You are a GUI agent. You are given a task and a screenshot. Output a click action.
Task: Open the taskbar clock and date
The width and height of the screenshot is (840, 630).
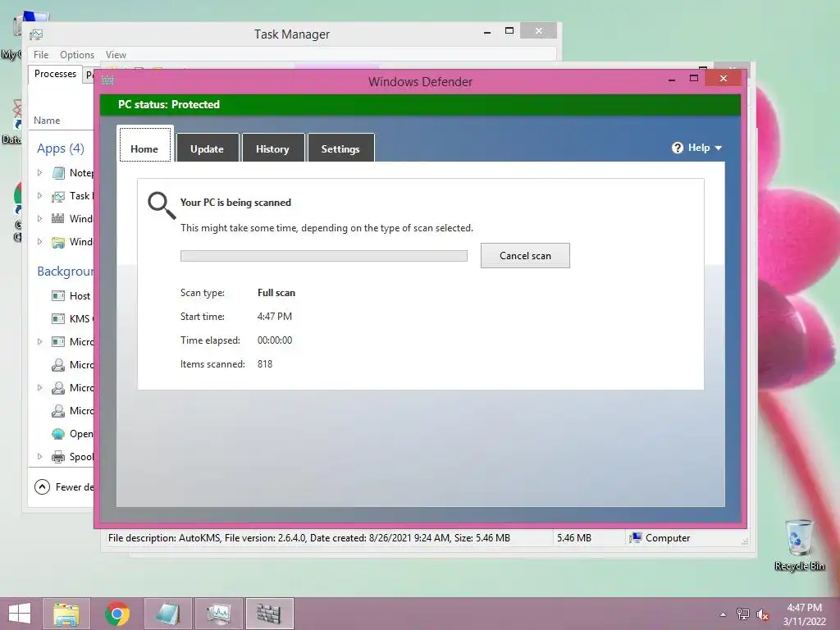pos(804,614)
